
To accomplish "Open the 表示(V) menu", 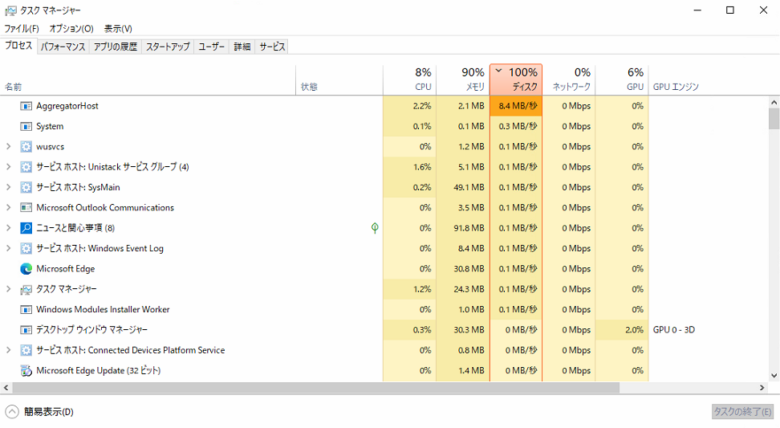I will point(118,28).
